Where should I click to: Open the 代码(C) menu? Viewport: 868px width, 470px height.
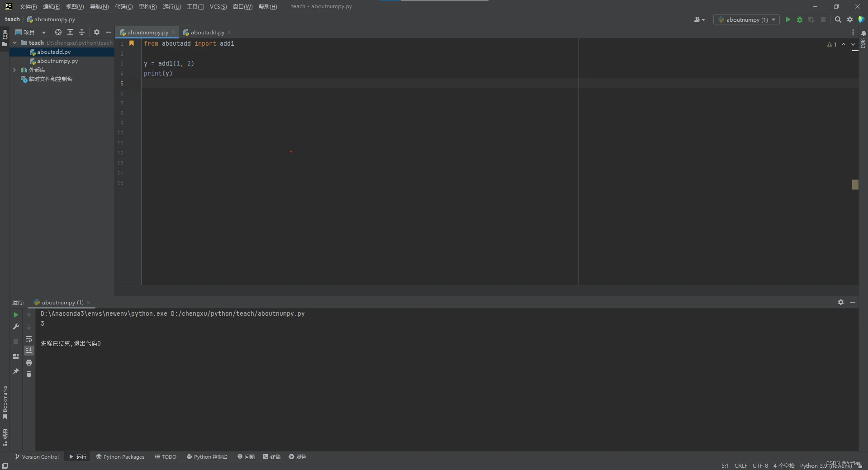pos(123,6)
